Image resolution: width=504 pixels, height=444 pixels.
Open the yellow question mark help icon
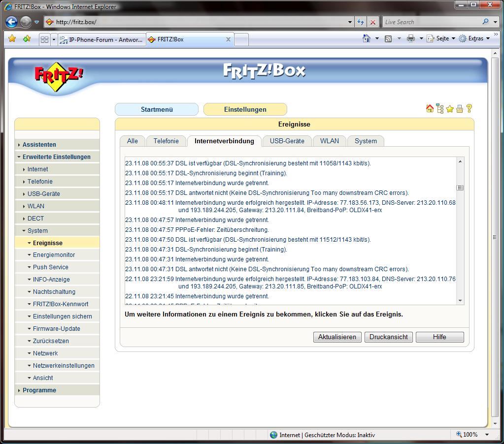[469, 108]
